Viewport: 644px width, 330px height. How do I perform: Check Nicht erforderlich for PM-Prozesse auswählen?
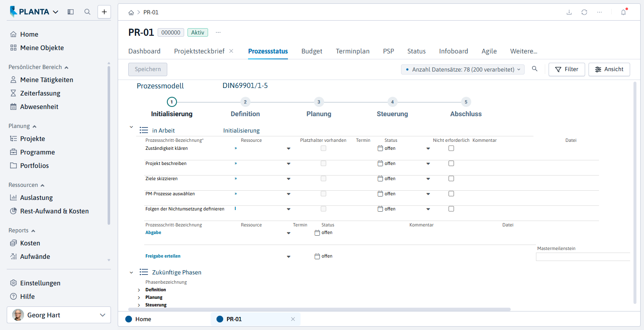[x=451, y=194]
